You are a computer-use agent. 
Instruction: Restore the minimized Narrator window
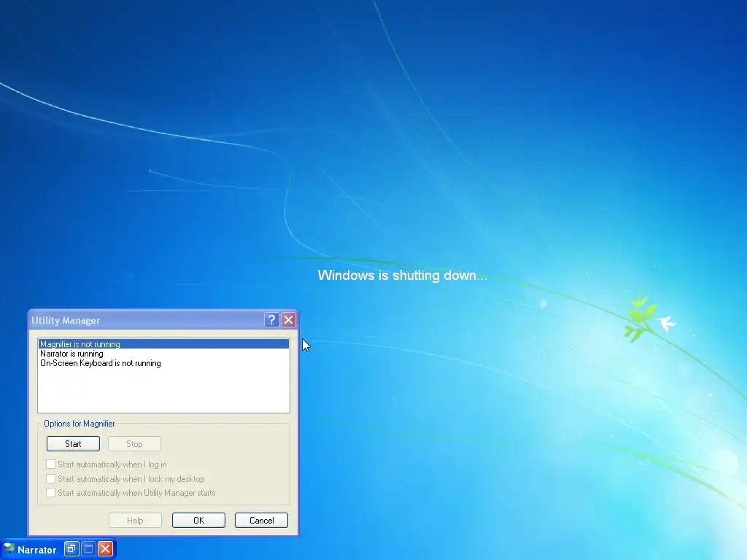[x=71, y=549]
